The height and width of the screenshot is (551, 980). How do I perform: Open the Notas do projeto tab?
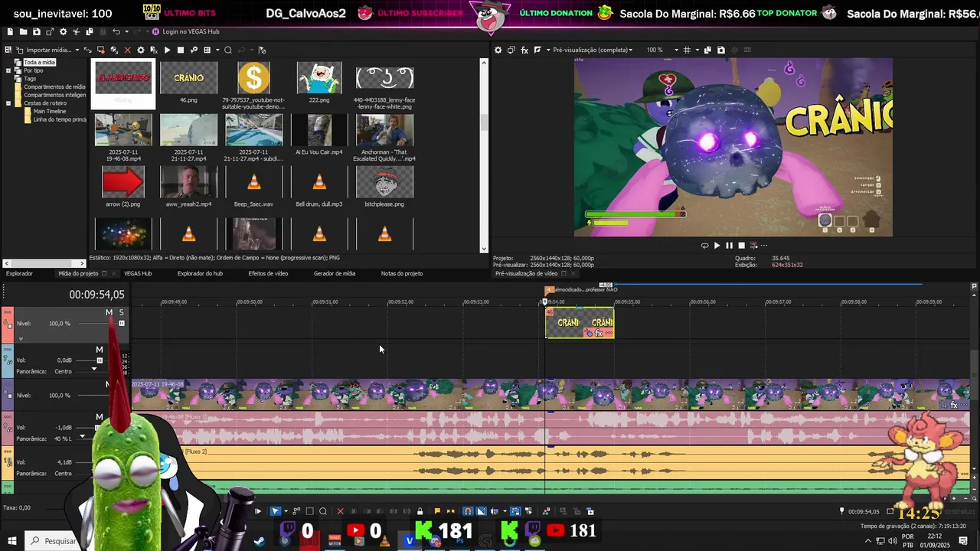tap(402, 273)
